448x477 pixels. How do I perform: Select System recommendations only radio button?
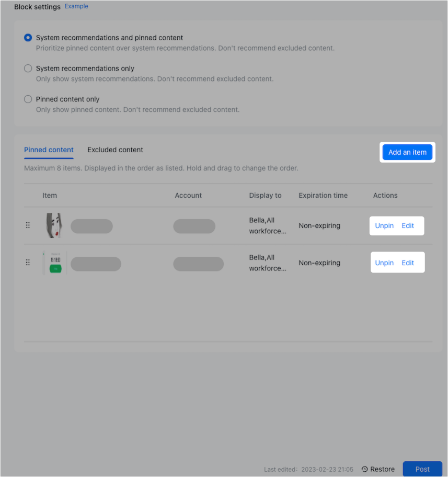pos(28,69)
